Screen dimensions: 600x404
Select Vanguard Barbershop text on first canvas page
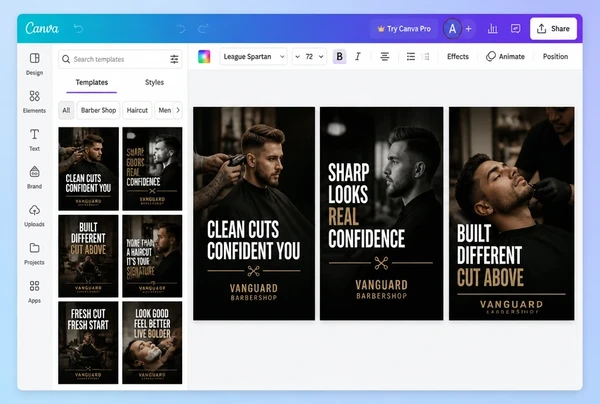click(254, 292)
